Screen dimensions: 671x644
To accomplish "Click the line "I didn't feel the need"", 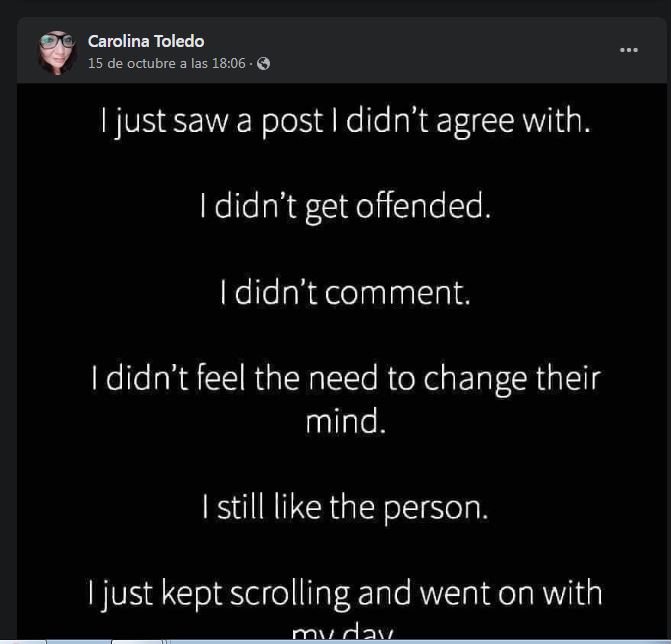I will coord(345,379).
